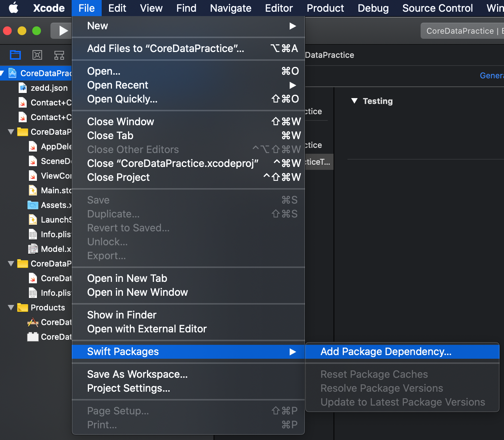The image size is (504, 440).
Task: Open the Navigate menu
Action: click(x=231, y=8)
